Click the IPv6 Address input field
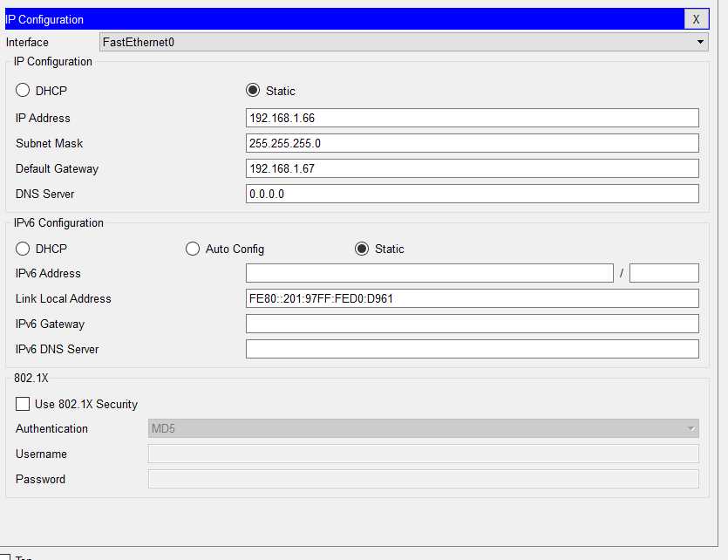The image size is (728, 560). pos(430,273)
